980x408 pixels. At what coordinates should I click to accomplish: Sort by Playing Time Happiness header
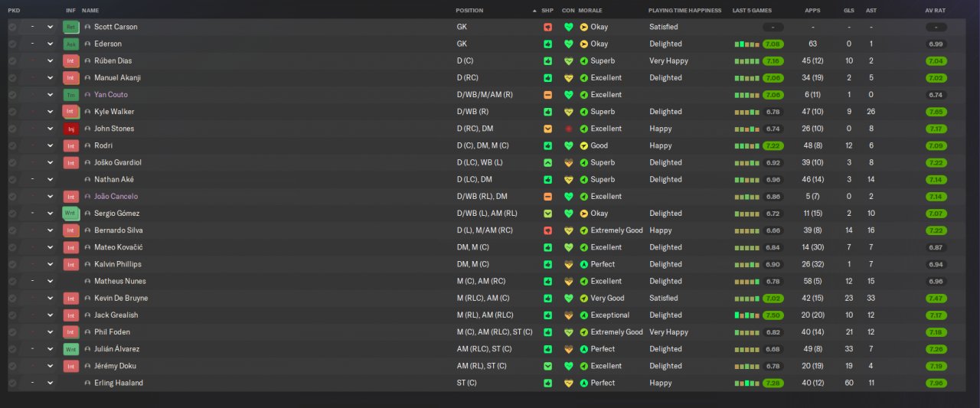(x=684, y=11)
